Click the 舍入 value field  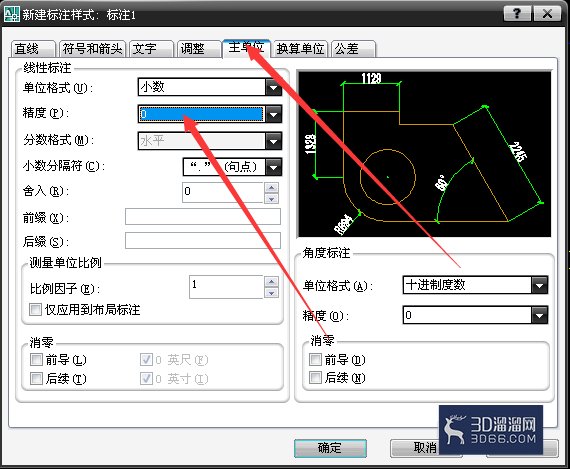point(222,192)
